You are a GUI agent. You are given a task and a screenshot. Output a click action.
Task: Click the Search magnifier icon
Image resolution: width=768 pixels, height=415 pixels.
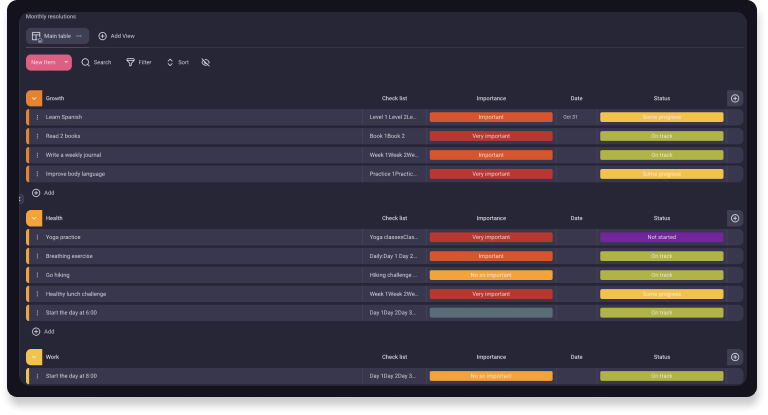86,62
